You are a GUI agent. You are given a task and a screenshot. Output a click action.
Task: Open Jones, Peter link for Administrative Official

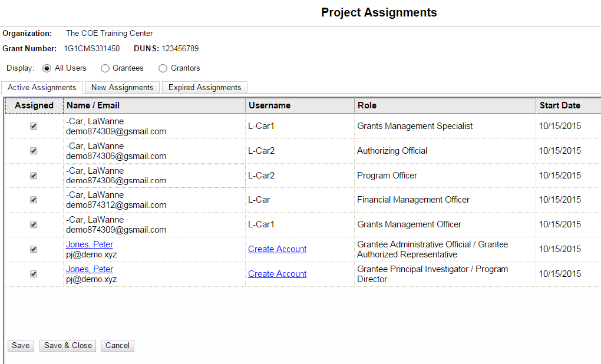[x=90, y=244]
